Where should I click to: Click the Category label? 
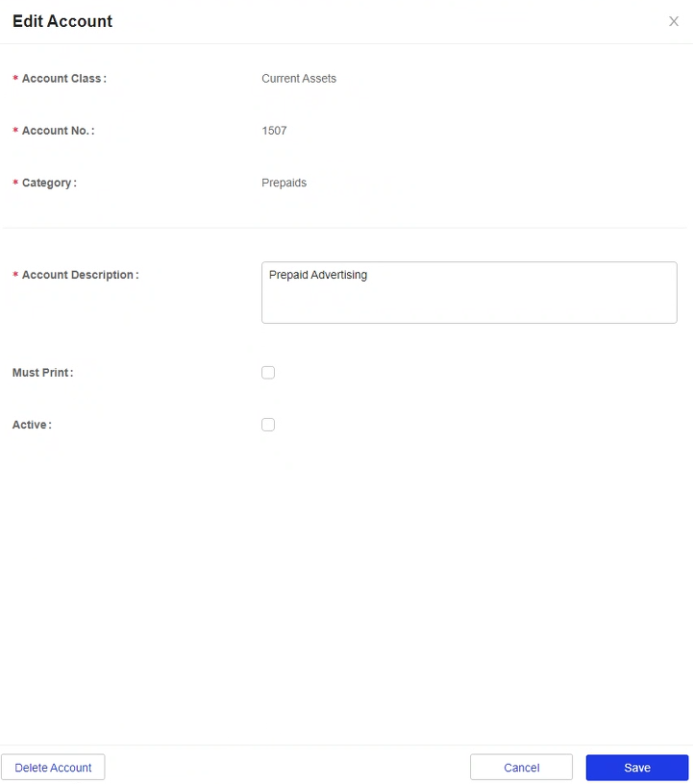(x=49, y=183)
